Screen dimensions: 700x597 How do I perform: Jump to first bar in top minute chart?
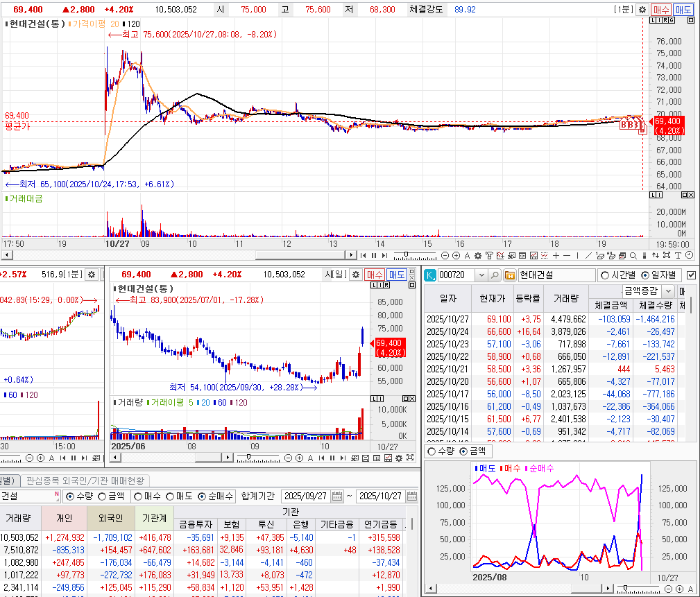click(363, 256)
